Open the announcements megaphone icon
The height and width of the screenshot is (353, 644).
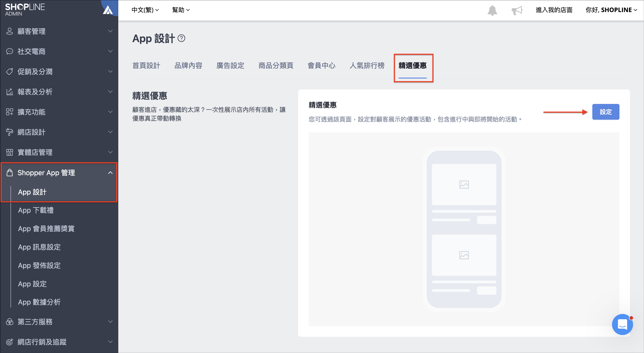pos(517,10)
